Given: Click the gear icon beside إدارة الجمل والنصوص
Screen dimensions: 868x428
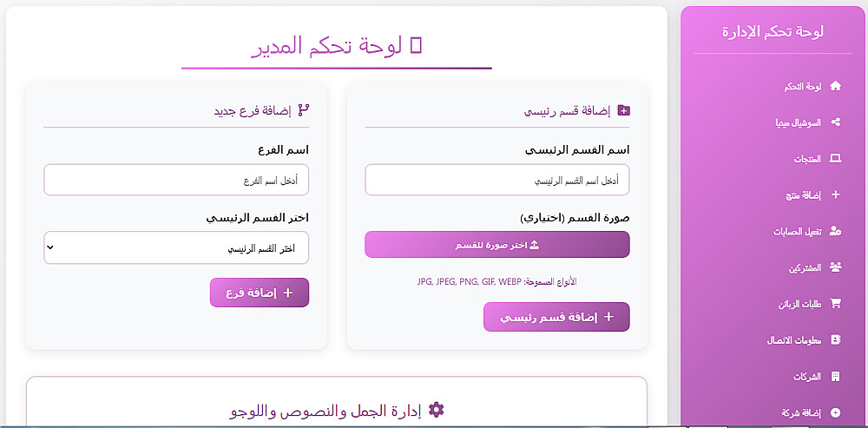Looking at the screenshot, I should [x=436, y=409].
